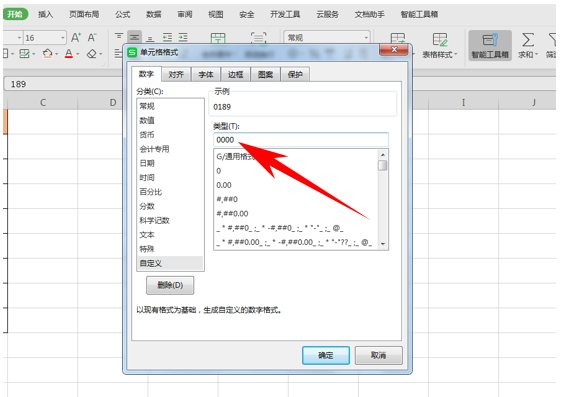The width and height of the screenshot is (562, 397).
Task: Select the font color A icon
Action: coord(68,54)
